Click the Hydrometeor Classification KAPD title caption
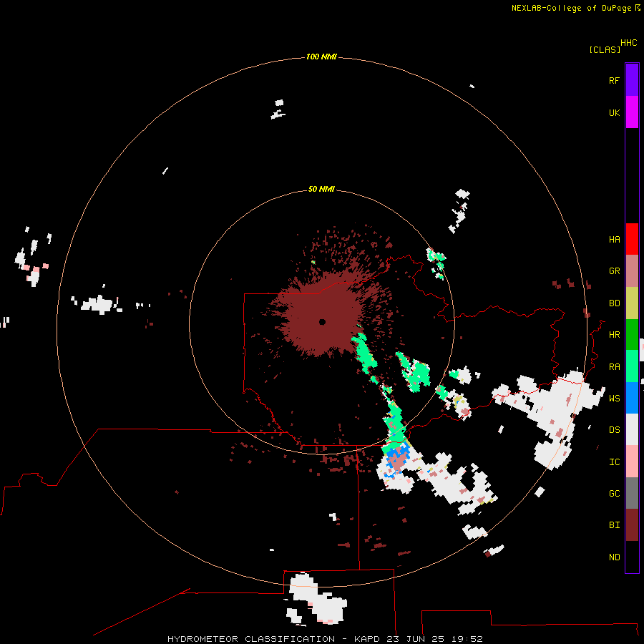The width and height of the screenshot is (644, 644). tap(325, 639)
